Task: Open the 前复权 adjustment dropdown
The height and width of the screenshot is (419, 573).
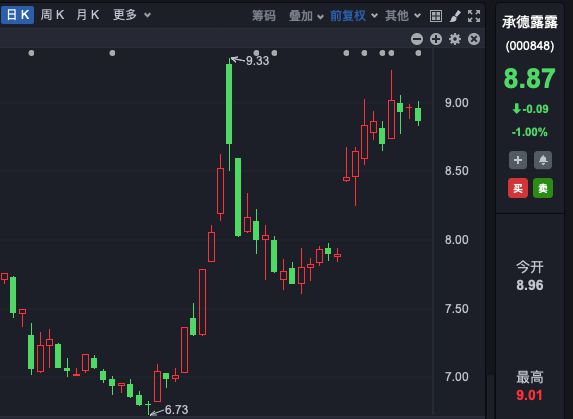Action: [x=353, y=16]
